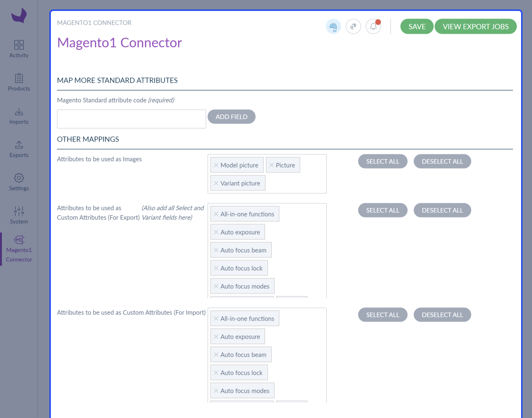This screenshot has width=532, height=418.
Task: Open the notifications bell
Action: (x=373, y=27)
